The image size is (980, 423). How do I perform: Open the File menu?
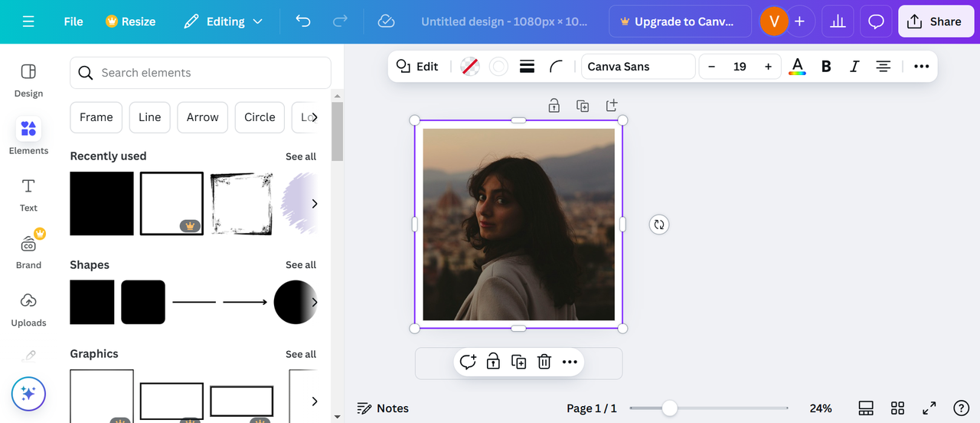click(73, 21)
